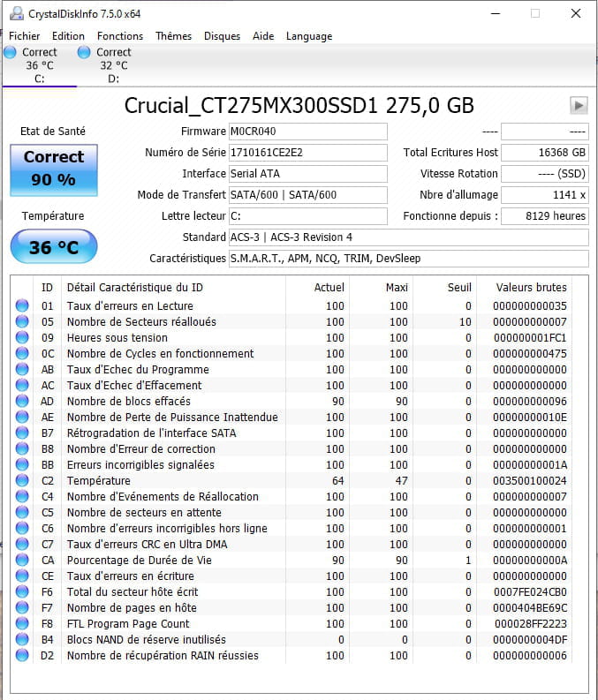Select the C: disk tab at 36 °C
598x700 pixels.
pyautogui.click(x=39, y=65)
